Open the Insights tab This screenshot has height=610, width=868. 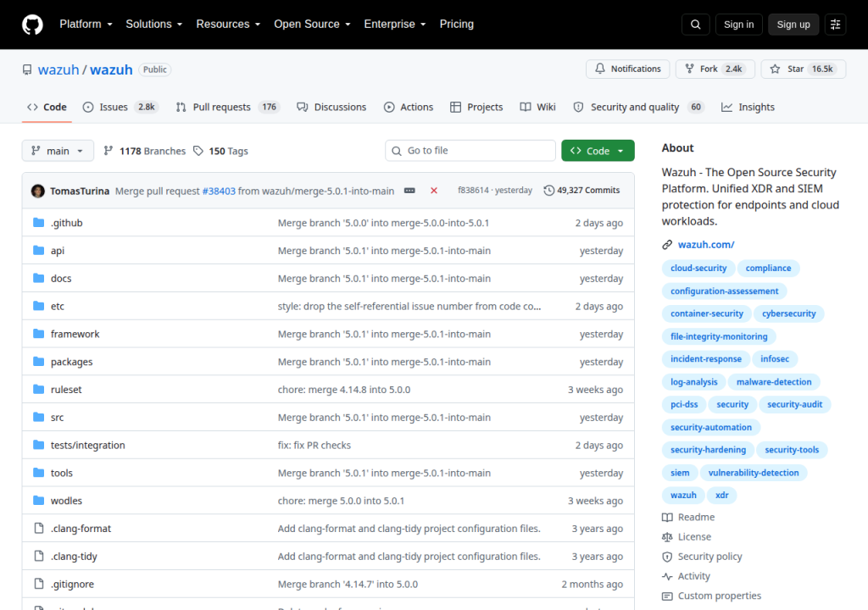[748, 108]
